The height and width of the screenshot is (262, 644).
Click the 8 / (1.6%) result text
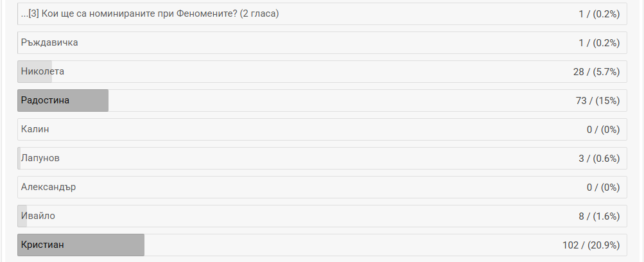pos(598,216)
